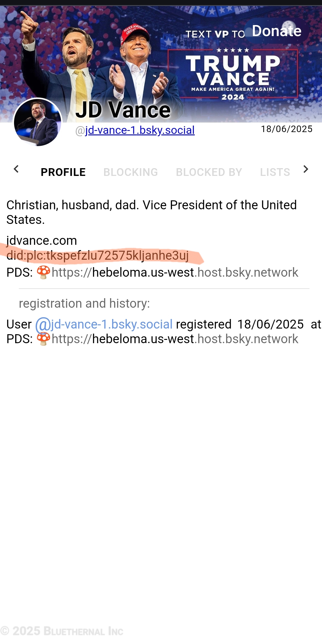Screen dimensions: 322x644
Task: Open the PDS host link in registration history
Action: (175, 339)
